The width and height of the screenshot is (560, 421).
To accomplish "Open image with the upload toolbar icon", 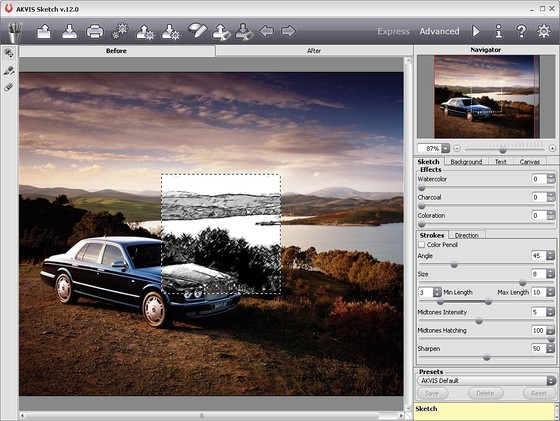I will point(44,31).
